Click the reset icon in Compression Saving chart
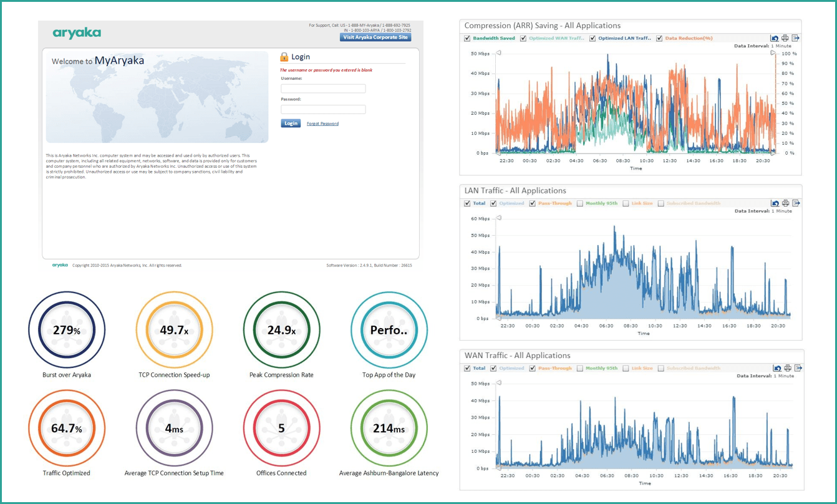The width and height of the screenshot is (837, 504). coord(775,39)
